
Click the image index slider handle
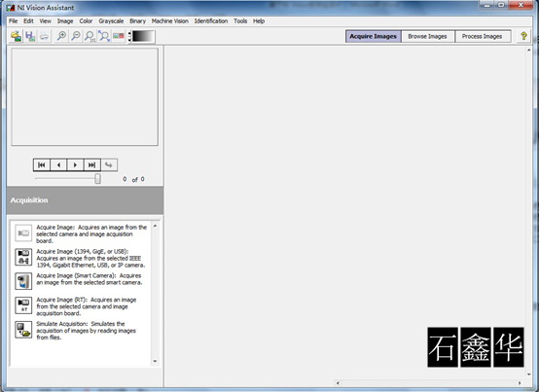pyautogui.click(x=97, y=178)
